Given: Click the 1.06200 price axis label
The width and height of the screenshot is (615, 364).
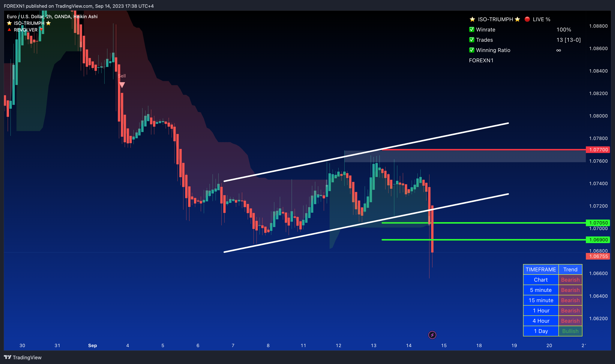Looking at the screenshot, I should [x=598, y=318].
